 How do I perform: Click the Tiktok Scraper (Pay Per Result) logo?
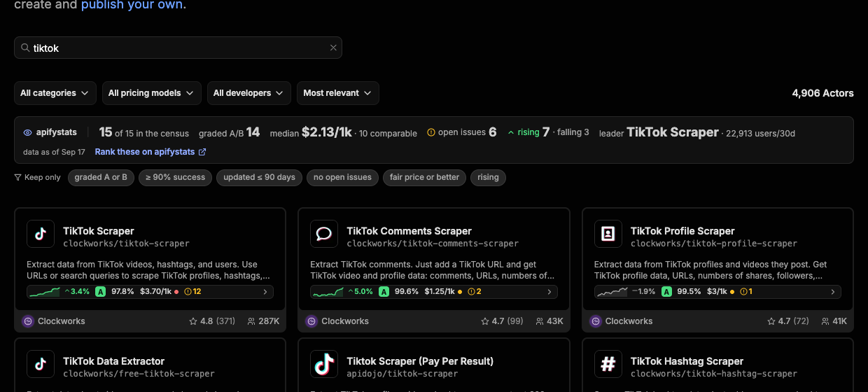point(324,364)
